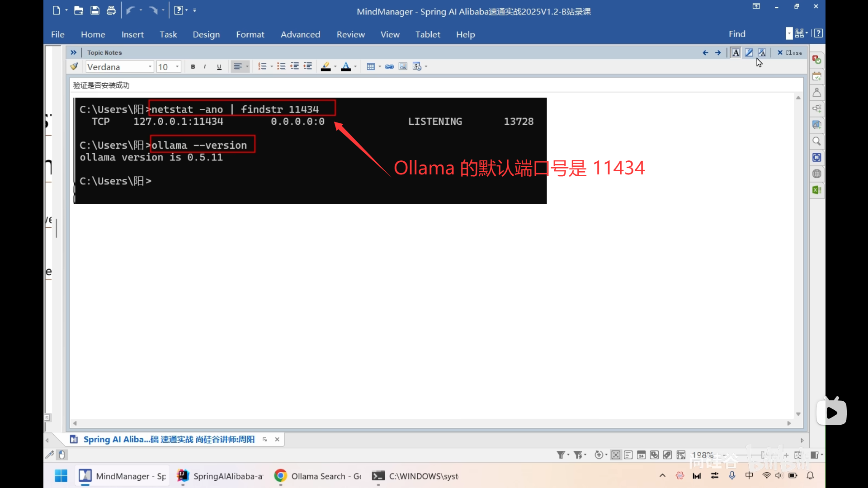Image resolution: width=868 pixels, height=488 pixels.
Task: Toggle underline formatting
Action: click(219, 66)
